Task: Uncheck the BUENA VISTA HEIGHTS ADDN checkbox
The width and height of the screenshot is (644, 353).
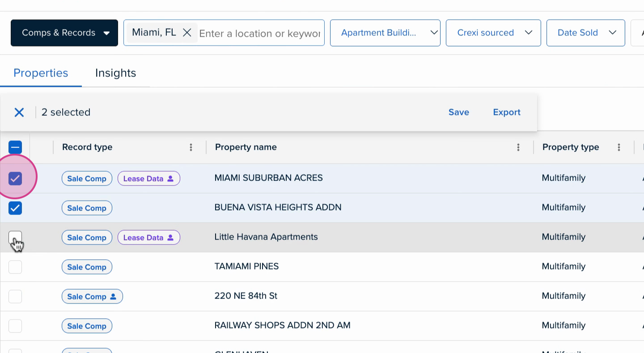Action: click(x=15, y=208)
